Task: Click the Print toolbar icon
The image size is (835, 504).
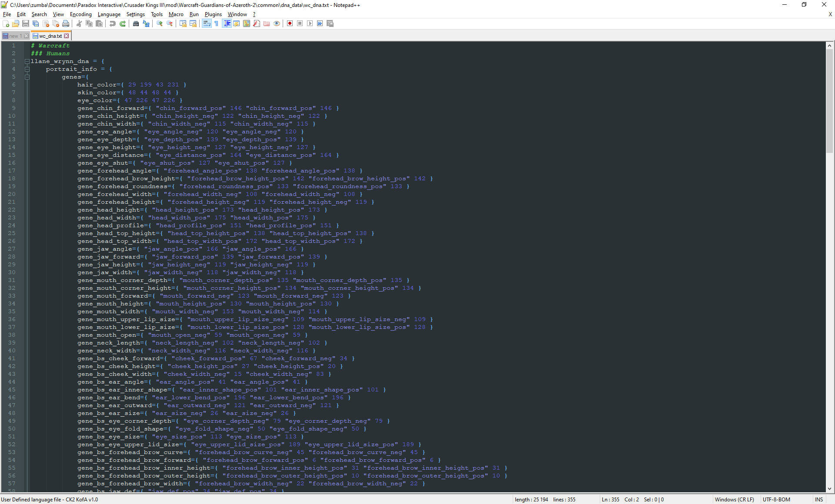Action: (66, 23)
